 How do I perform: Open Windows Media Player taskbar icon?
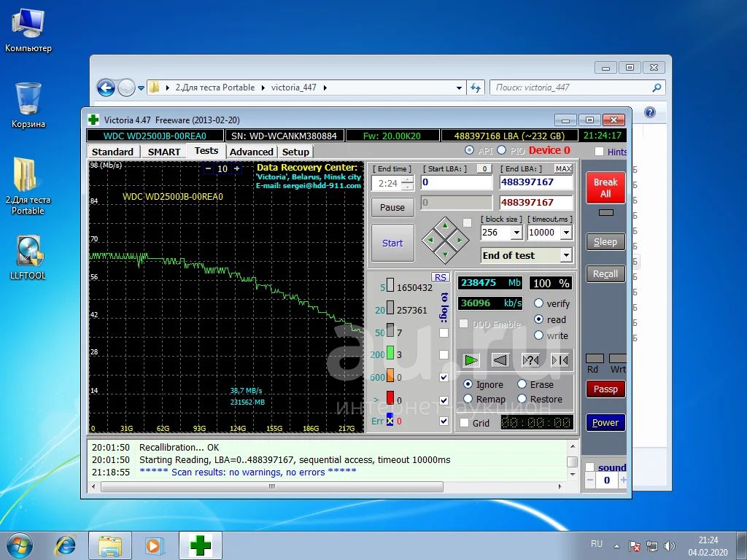pos(154,545)
